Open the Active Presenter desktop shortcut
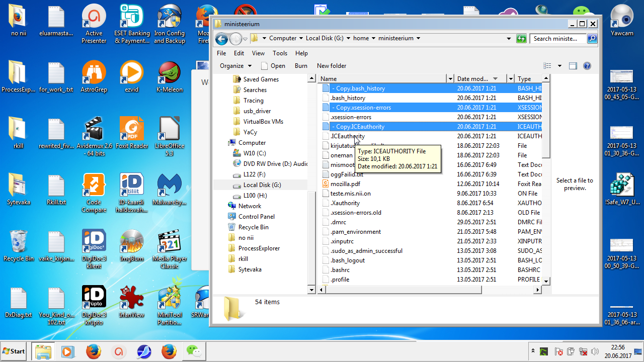 [x=94, y=24]
